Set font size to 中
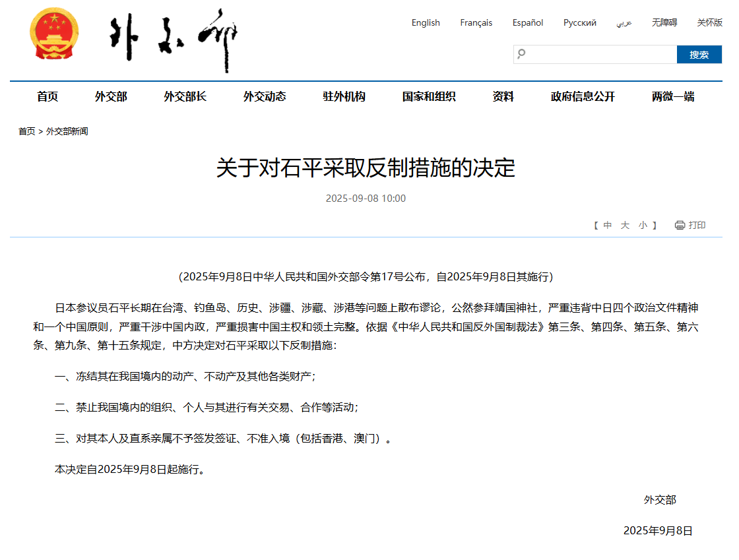 click(608, 226)
